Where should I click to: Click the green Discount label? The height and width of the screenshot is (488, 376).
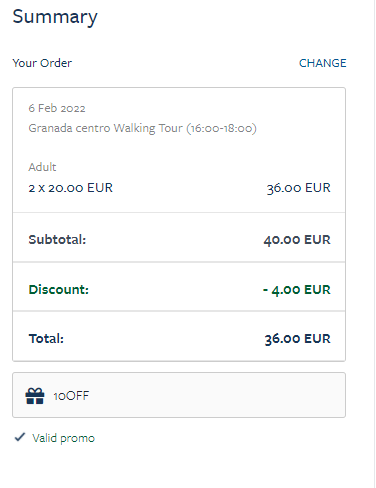[x=59, y=290]
